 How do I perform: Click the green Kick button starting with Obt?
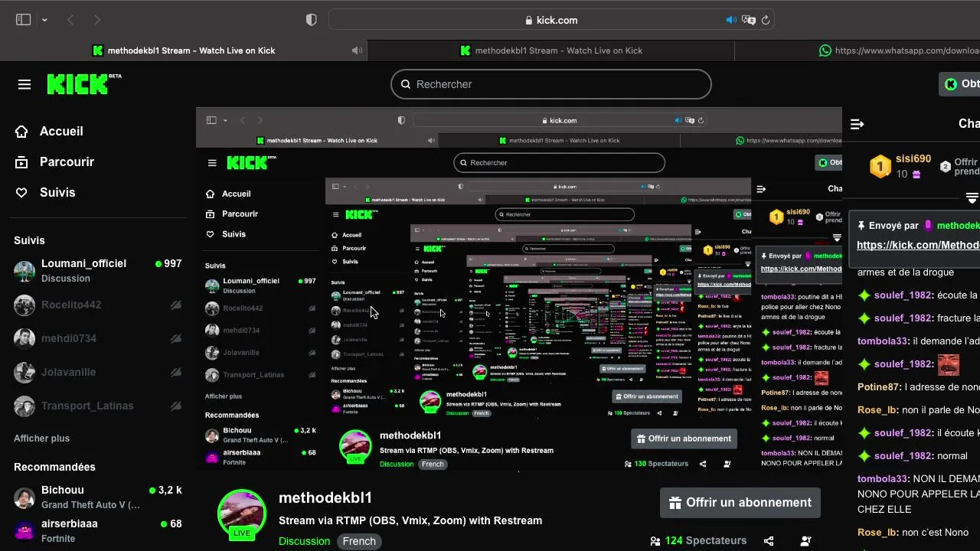pos(960,84)
